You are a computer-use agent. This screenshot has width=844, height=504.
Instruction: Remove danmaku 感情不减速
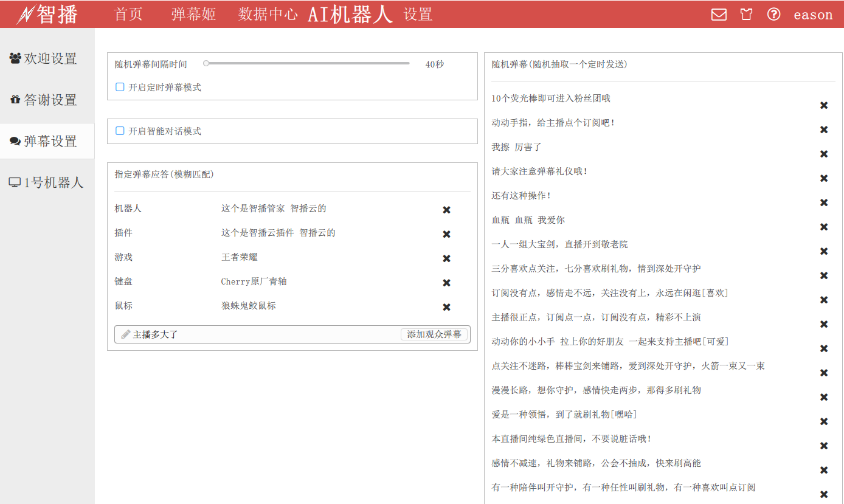824,470
